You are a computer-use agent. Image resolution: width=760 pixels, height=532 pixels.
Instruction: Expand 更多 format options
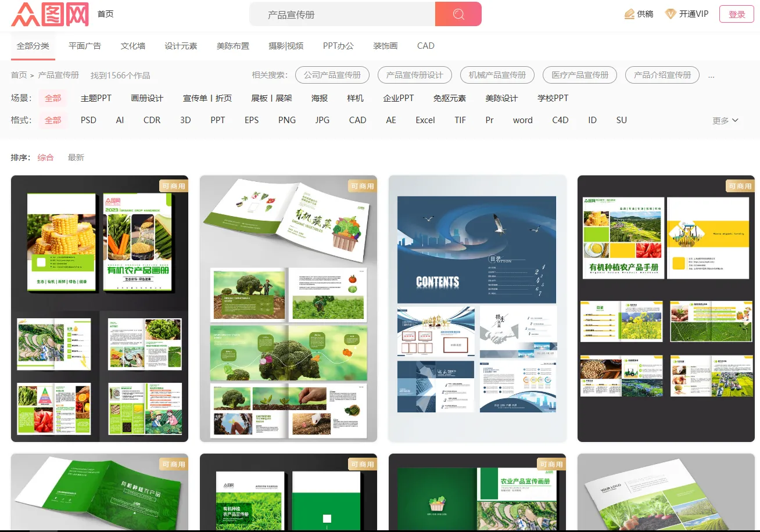(x=725, y=120)
